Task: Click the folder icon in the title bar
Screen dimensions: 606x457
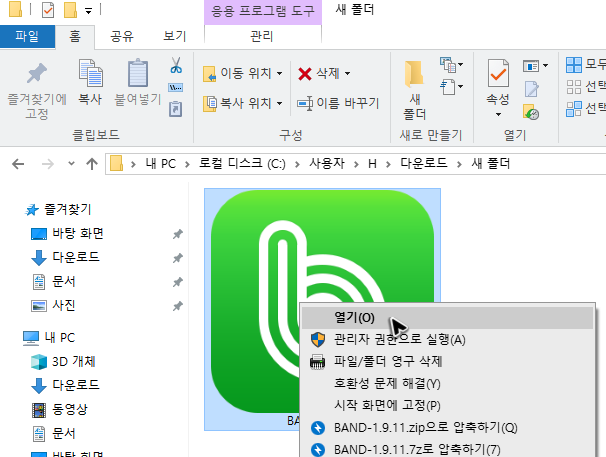Action: click(x=15, y=10)
